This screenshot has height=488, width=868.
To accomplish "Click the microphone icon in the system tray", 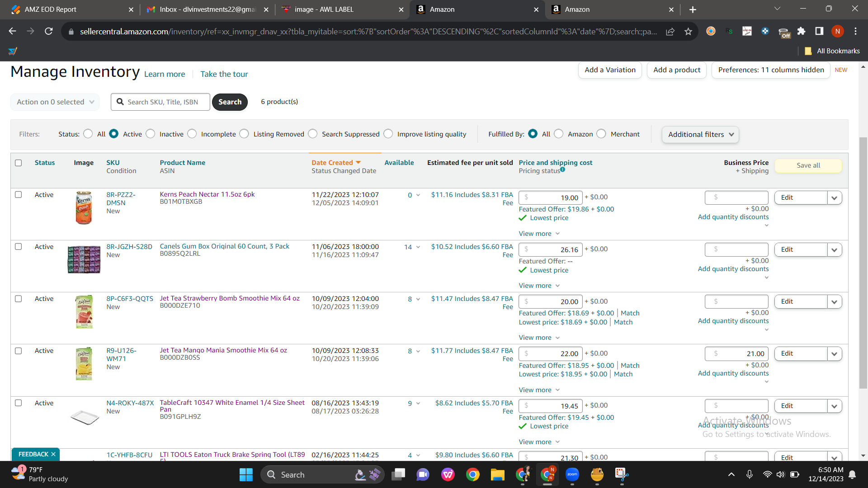I will point(750,474).
